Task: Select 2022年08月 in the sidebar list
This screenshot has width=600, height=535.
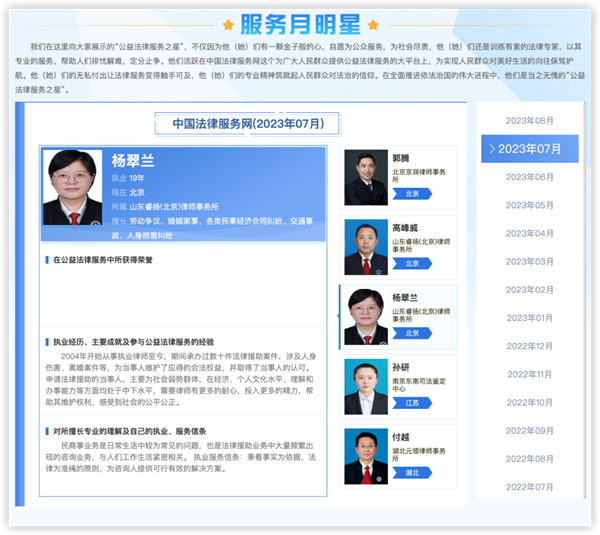Action: pyautogui.click(x=529, y=459)
